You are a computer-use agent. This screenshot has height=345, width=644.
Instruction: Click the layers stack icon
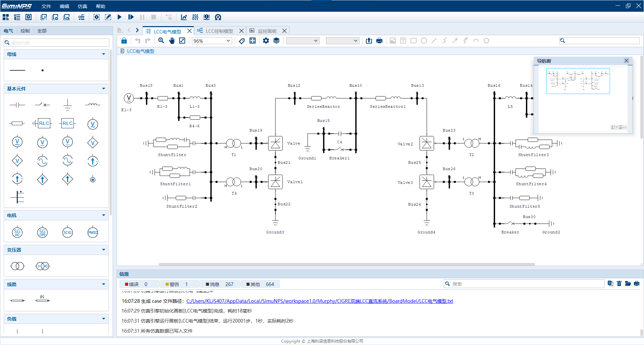point(276,41)
